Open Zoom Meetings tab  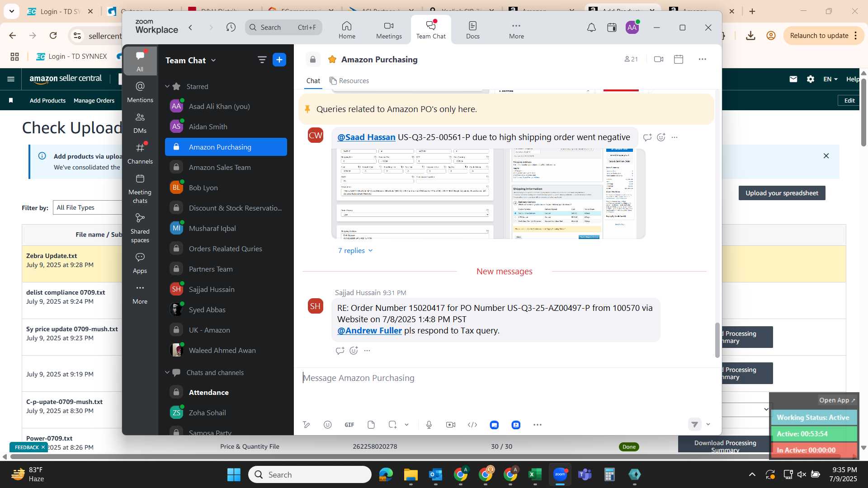pos(389,30)
